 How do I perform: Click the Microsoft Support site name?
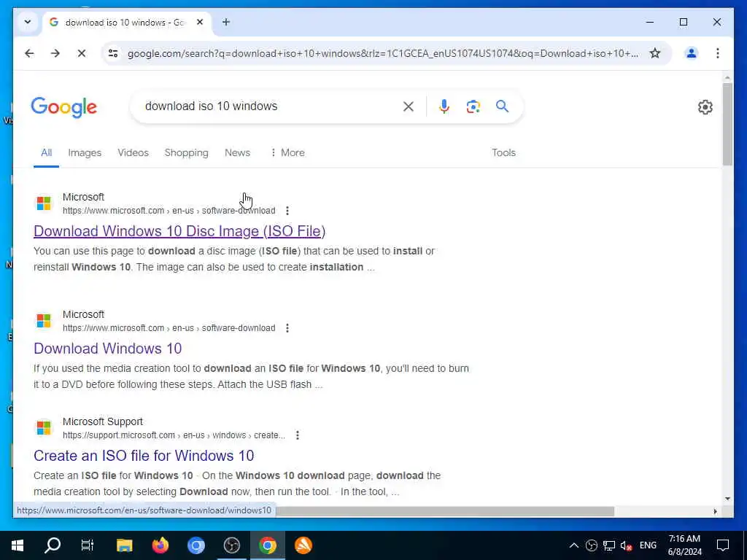[102, 421]
